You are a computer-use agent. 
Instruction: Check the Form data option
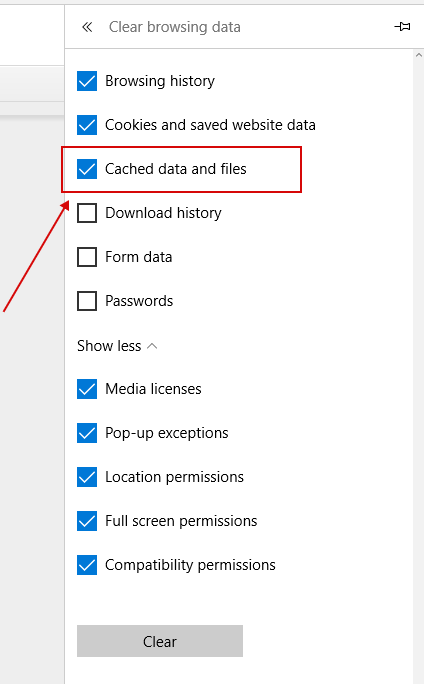(x=87, y=257)
